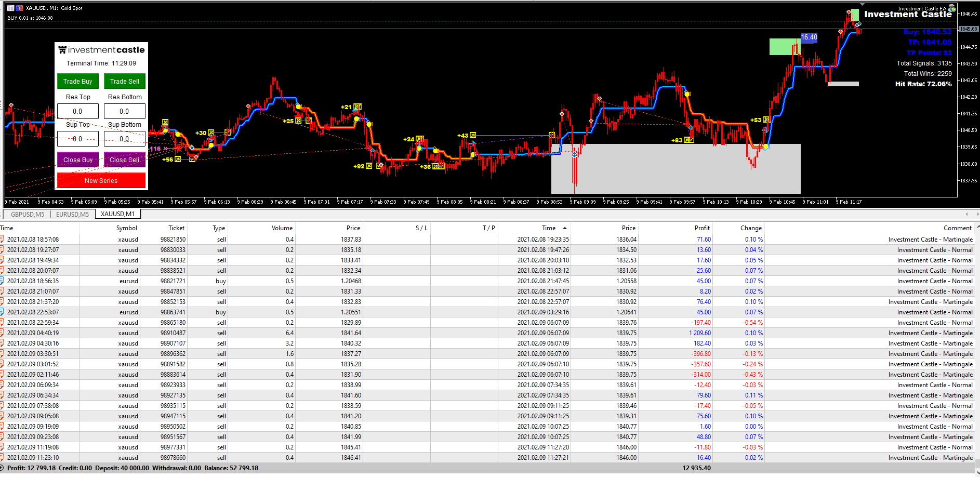Click the Investment Castle EA status icon

(x=952, y=8)
